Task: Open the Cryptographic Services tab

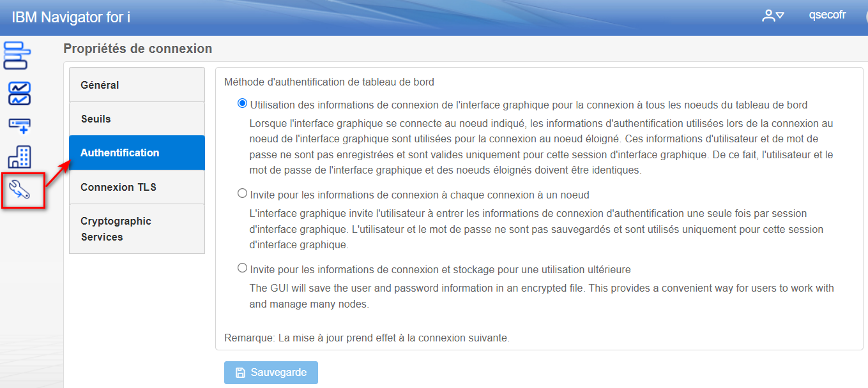Action: tap(137, 229)
